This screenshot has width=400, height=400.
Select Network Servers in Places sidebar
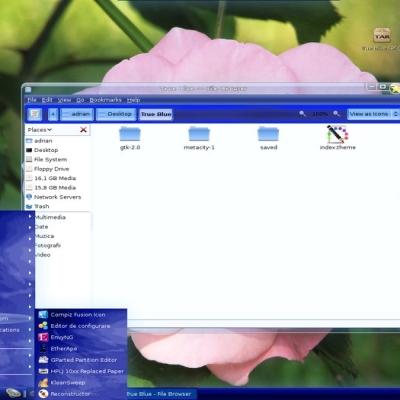pyautogui.click(x=57, y=197)
